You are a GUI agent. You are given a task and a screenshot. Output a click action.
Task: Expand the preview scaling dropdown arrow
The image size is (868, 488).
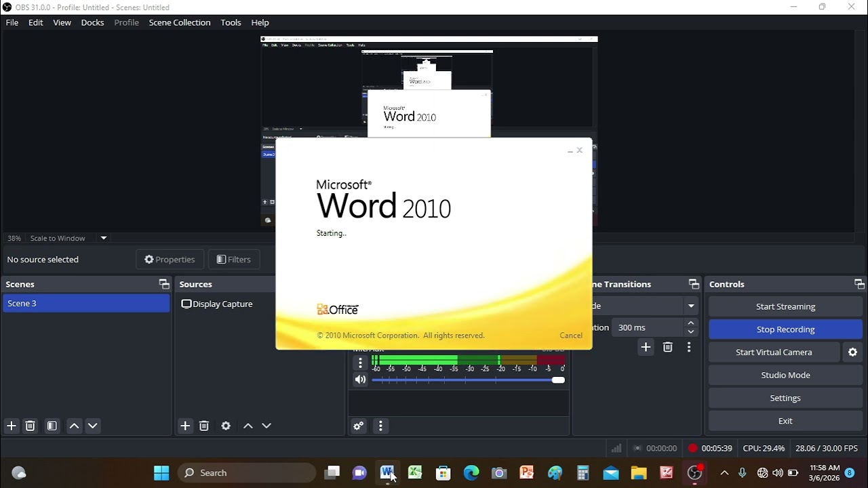[x=104, y=238]
